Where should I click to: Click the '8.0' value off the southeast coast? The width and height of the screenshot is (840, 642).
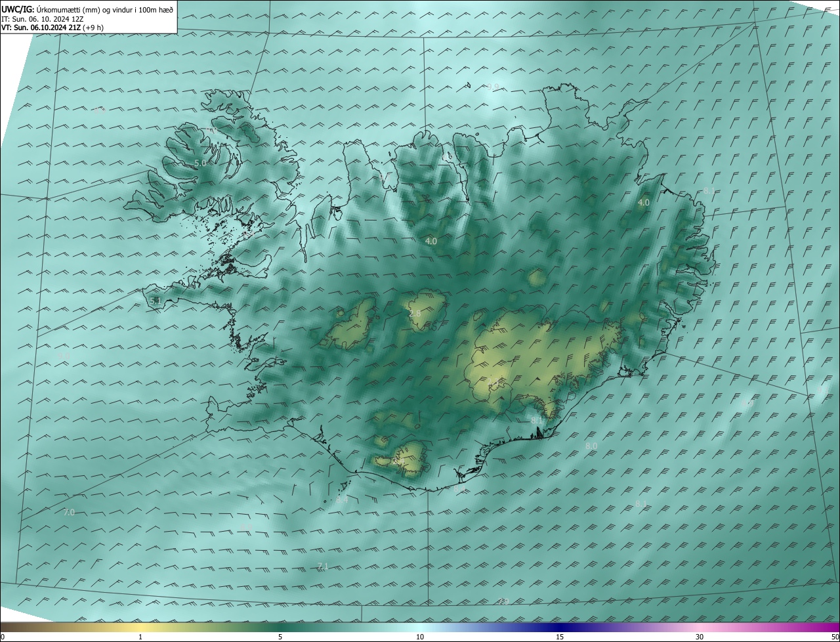pos(591,446)
